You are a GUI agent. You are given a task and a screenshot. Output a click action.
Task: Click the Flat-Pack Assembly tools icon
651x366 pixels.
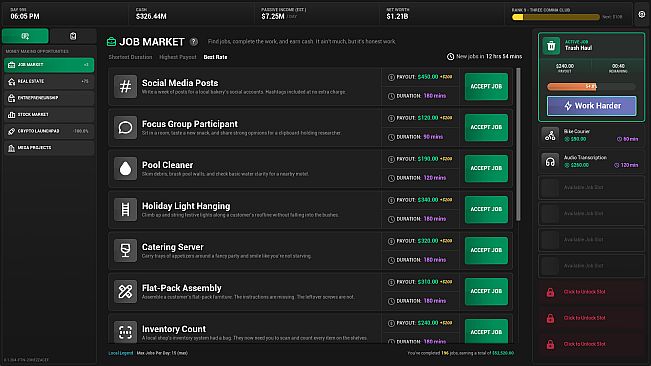(125, 291)
